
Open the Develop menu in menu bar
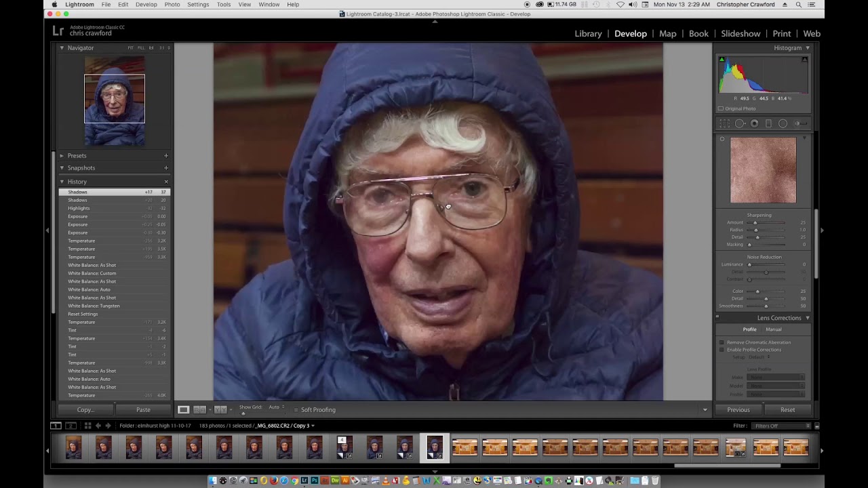point(146,5)
